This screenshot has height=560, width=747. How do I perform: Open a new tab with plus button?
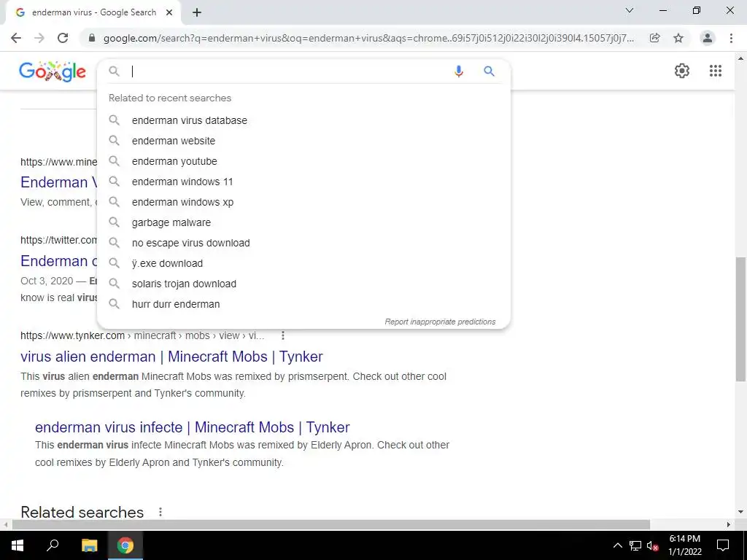197,13
